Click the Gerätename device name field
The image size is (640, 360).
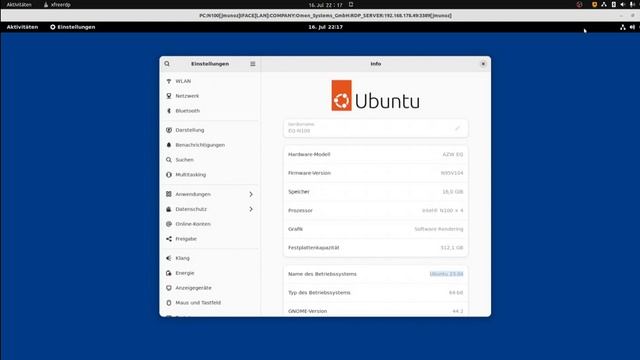[x=376, y=128]
